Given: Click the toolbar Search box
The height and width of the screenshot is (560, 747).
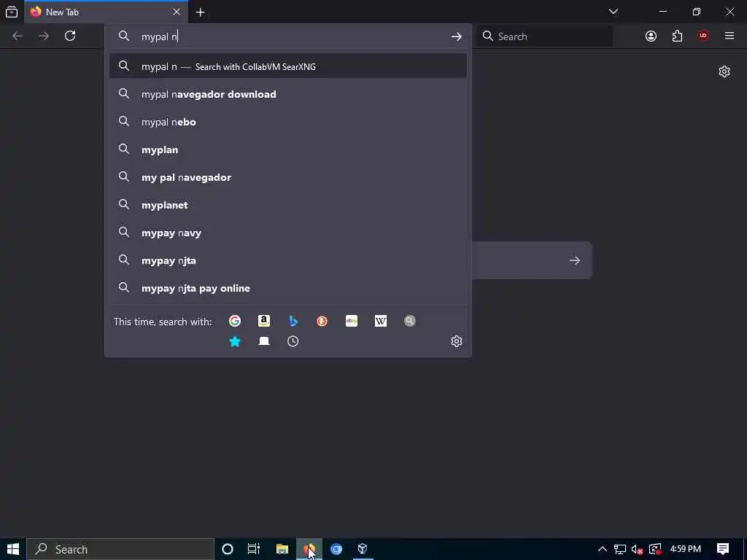Looking at the screenshot, I should (x=544, y=36).
